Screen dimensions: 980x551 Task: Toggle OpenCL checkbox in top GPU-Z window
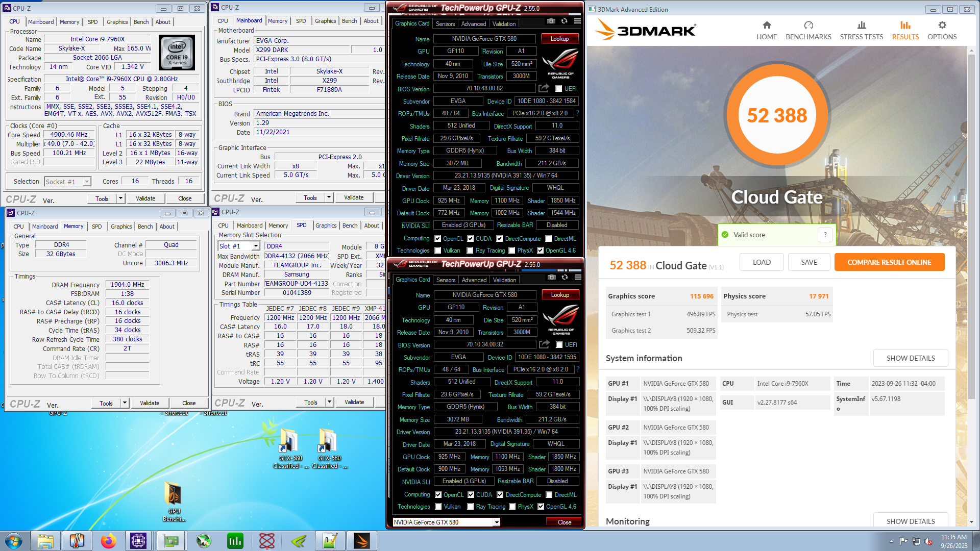[437, 239]
